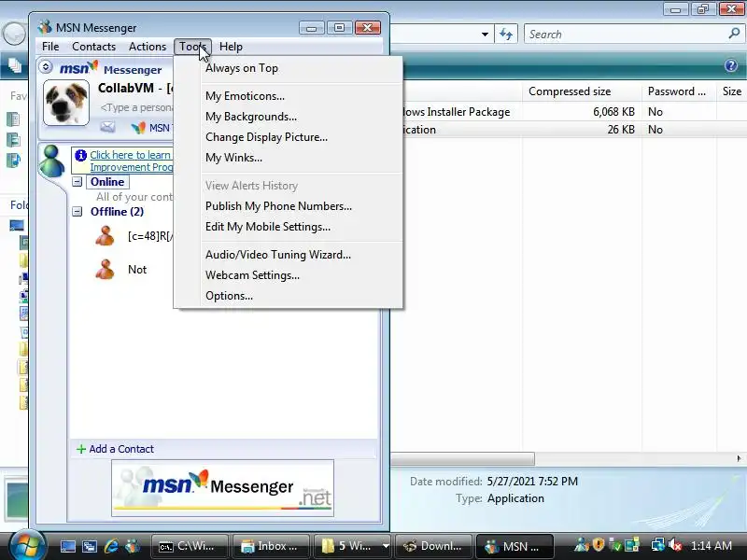The width and height of the screenshot is (747, 560).
Task: Click the Messenger buddy icon in the system tray
Action: coord(581,545)
